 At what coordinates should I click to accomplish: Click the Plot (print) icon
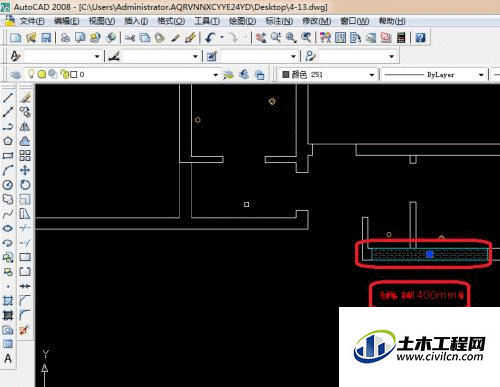pos(65,37)
